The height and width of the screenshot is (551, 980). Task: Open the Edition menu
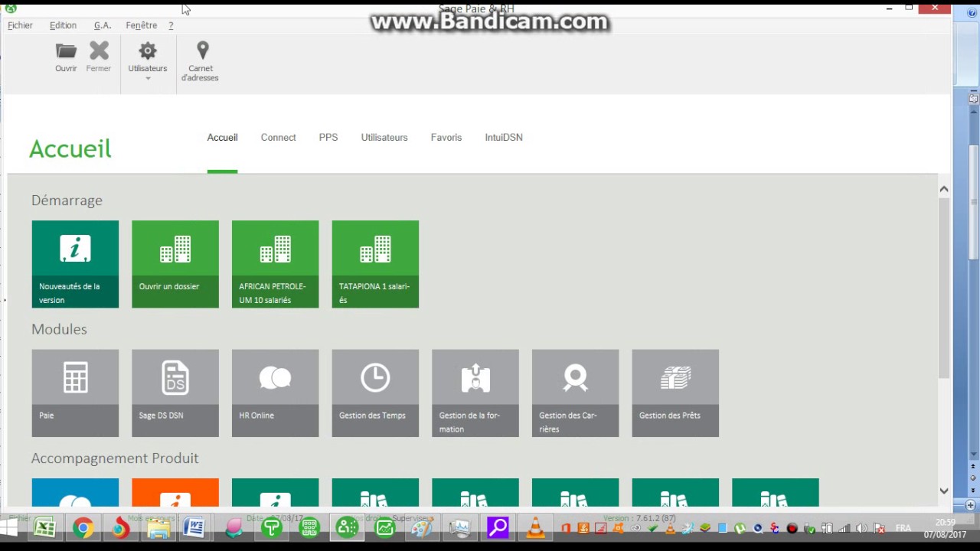[63, 25]
